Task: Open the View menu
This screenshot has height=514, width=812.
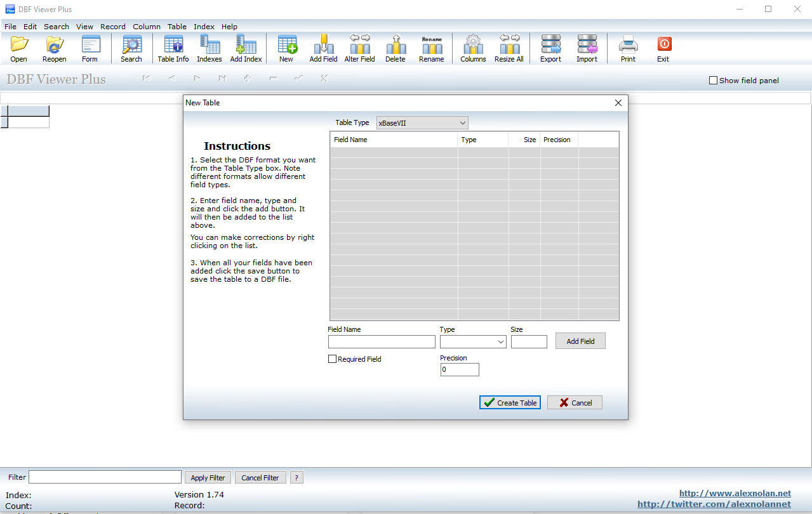Action: [x=84, y=27]
